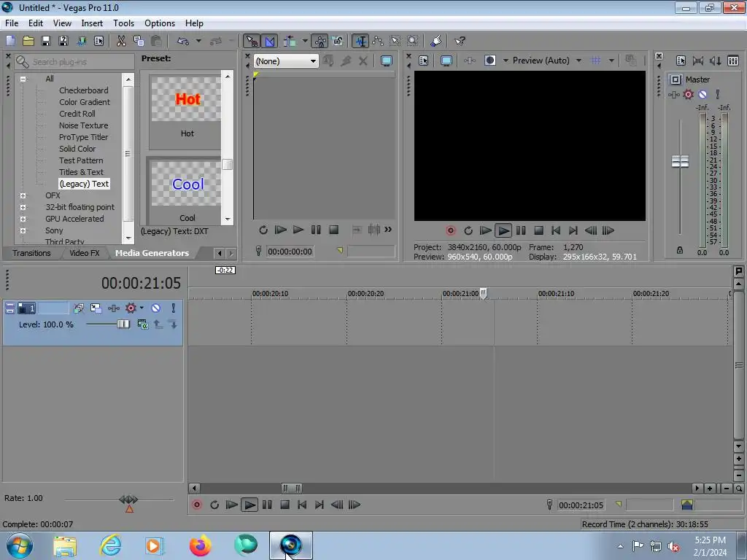This screenshot has height=560, width=747.
Task: Select the Selection Edit tool
Action: [x=395, y=41]
